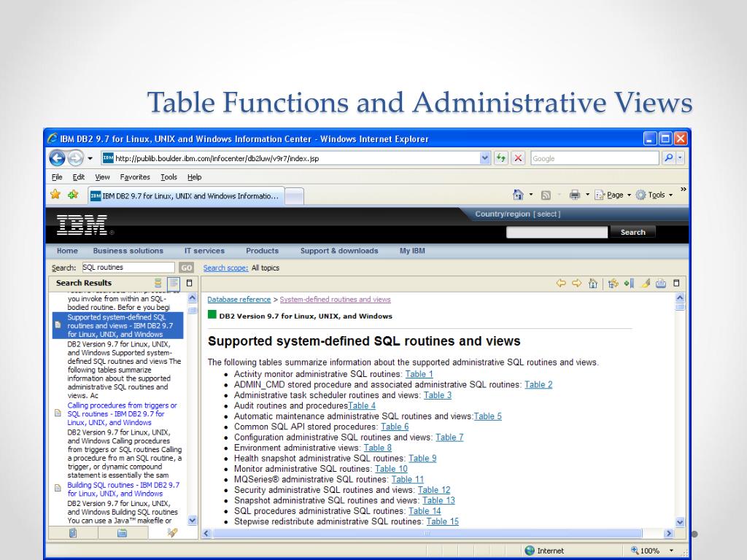
Task: Open the Favorites menu
Action: click(135, 177)
